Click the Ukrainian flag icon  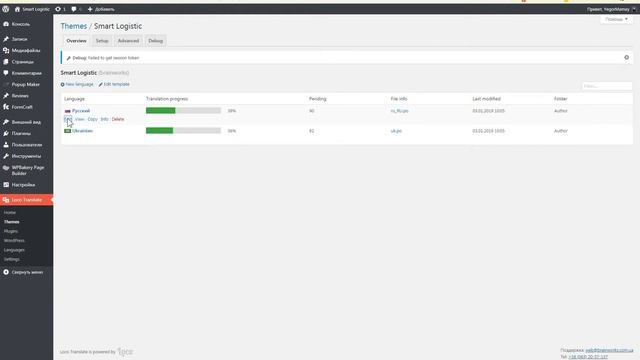(x=67, y=131)
